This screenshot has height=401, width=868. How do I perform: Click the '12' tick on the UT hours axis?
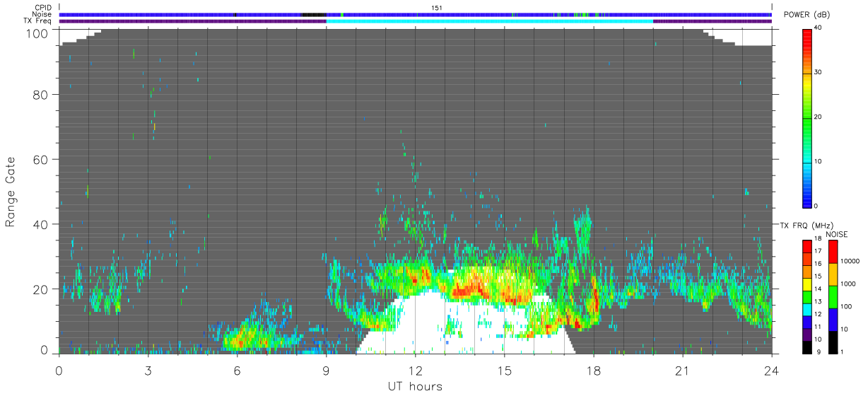point(415,370)
